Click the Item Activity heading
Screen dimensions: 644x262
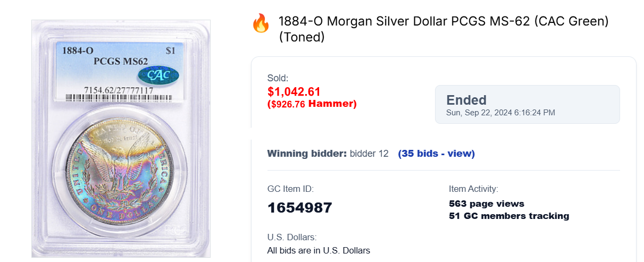pyautogui.click(x=473, y=189)
